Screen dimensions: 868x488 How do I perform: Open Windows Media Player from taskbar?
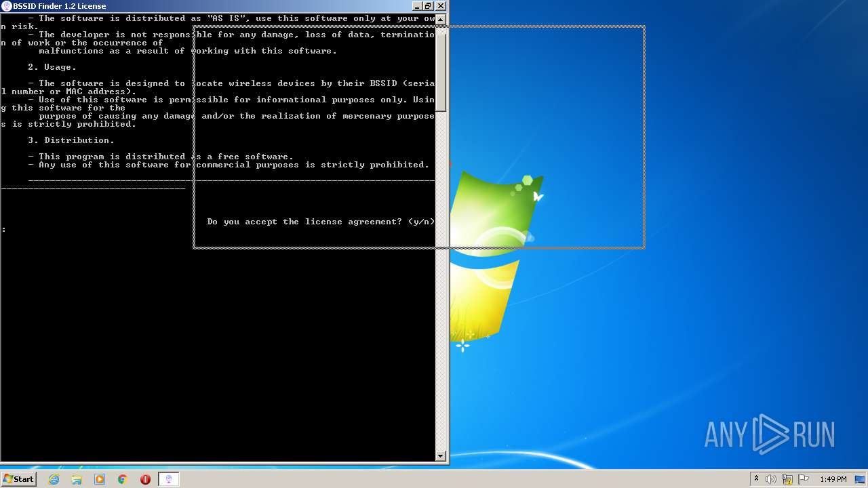[x=100, y=479]
